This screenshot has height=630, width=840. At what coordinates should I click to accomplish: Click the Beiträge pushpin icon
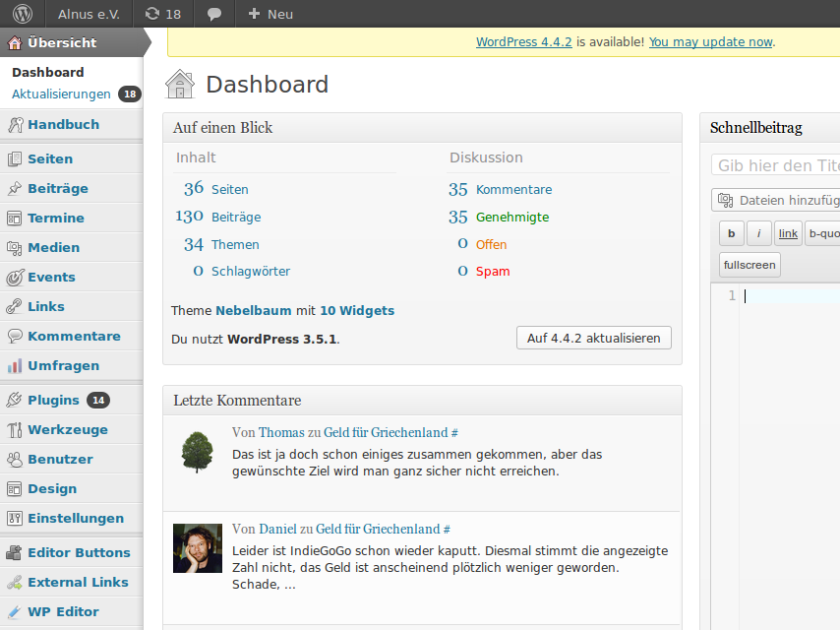[15, 188]
